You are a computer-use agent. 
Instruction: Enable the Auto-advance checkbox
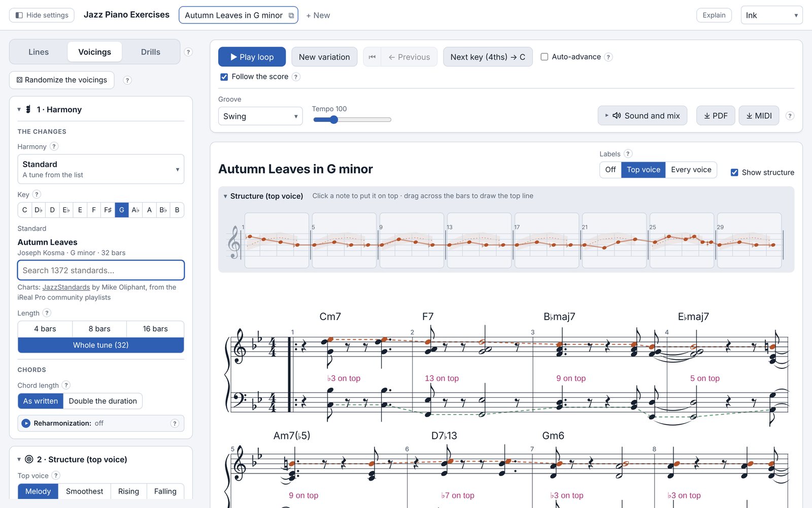[544, 57]
